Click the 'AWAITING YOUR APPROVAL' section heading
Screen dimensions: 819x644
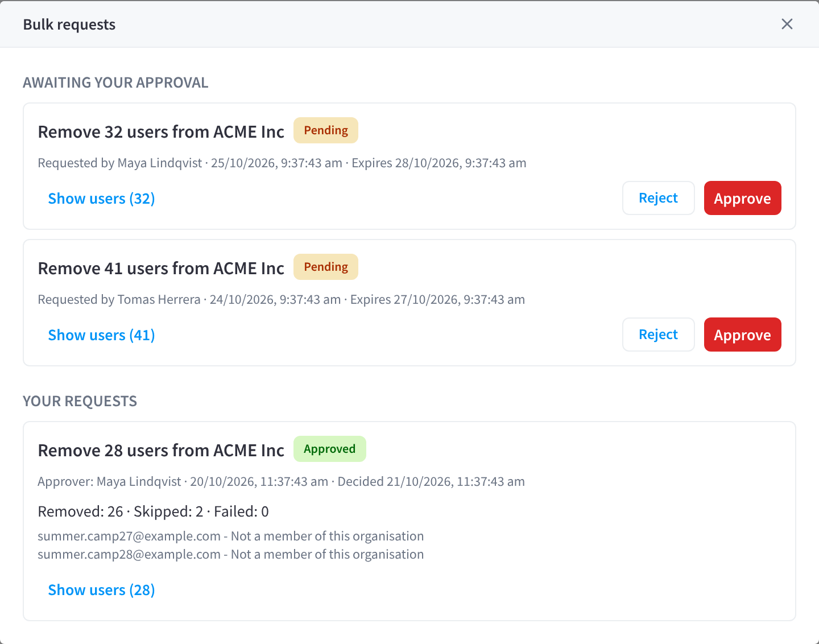tap(115, 82)
